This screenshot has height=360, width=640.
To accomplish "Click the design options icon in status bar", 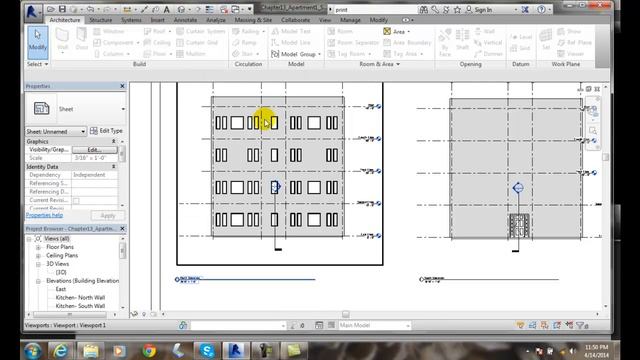I will 319,325.
